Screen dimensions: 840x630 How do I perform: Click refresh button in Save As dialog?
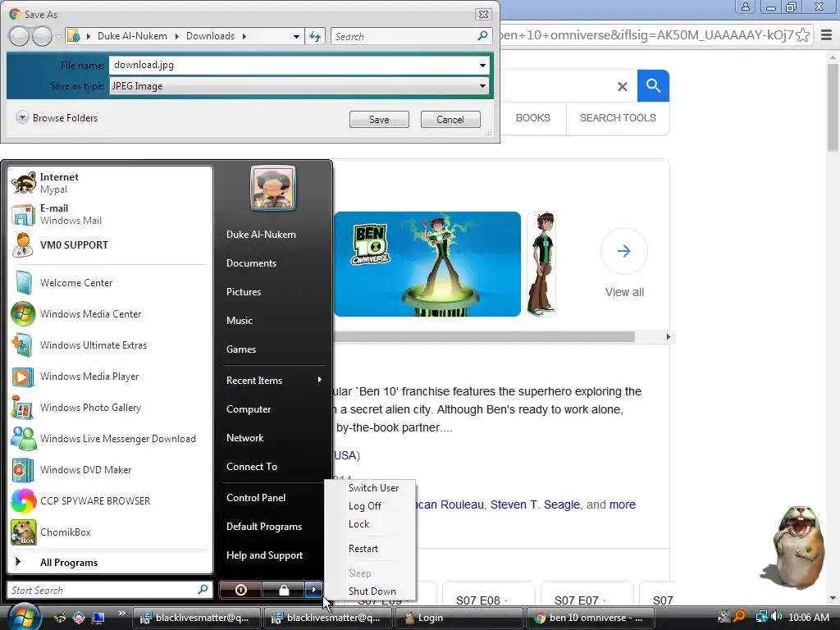(315, 36)
